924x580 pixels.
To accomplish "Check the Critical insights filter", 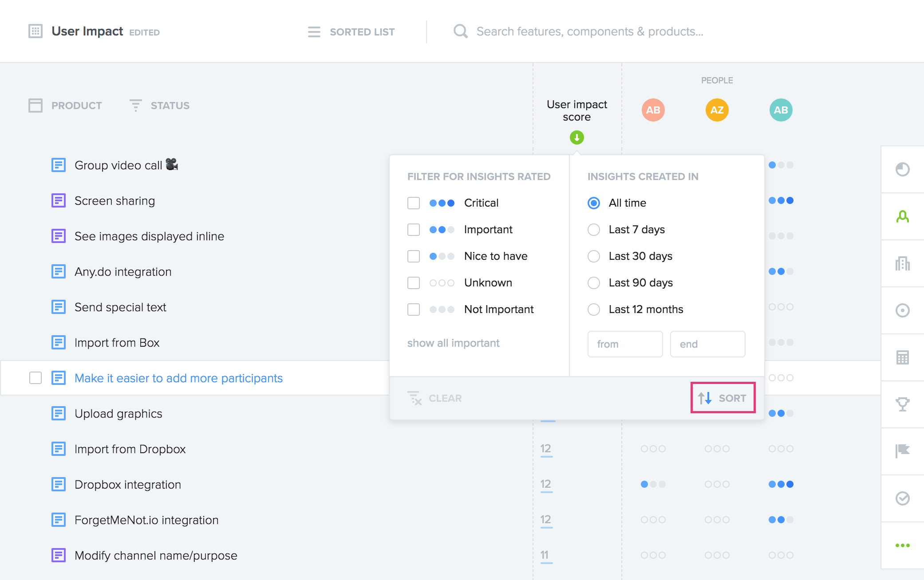I will pos(413,203).
